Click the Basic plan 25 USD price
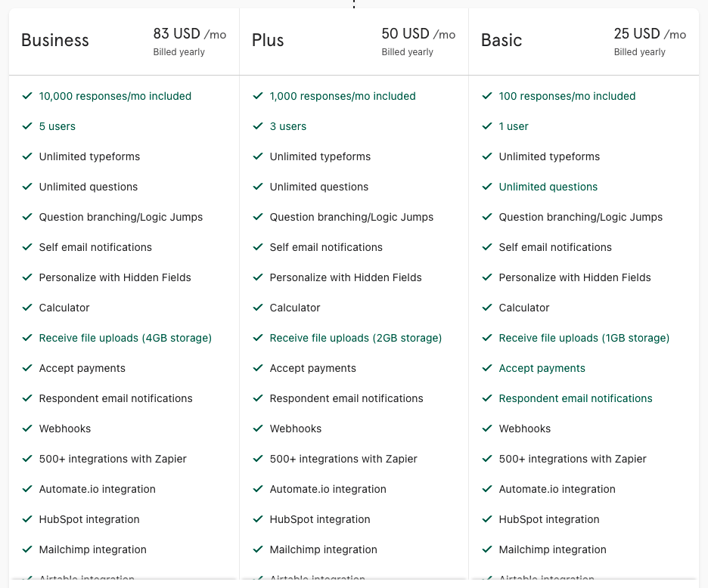 pos(637,34)
